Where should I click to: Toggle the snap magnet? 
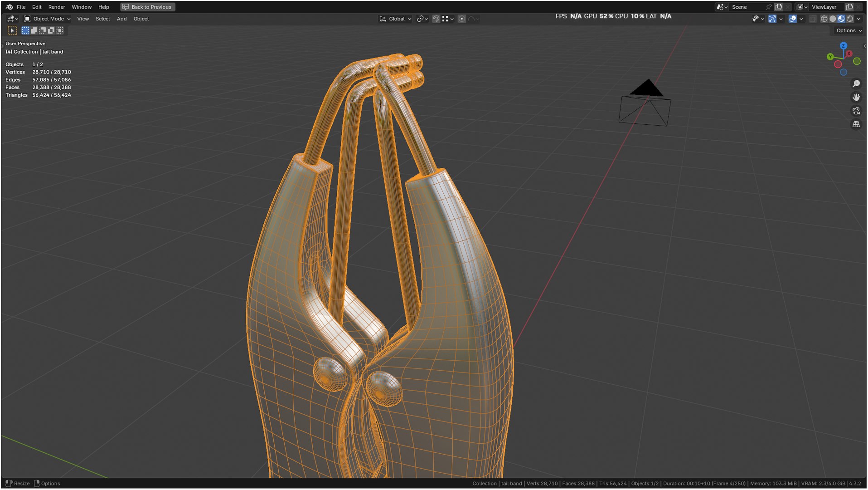436,19
